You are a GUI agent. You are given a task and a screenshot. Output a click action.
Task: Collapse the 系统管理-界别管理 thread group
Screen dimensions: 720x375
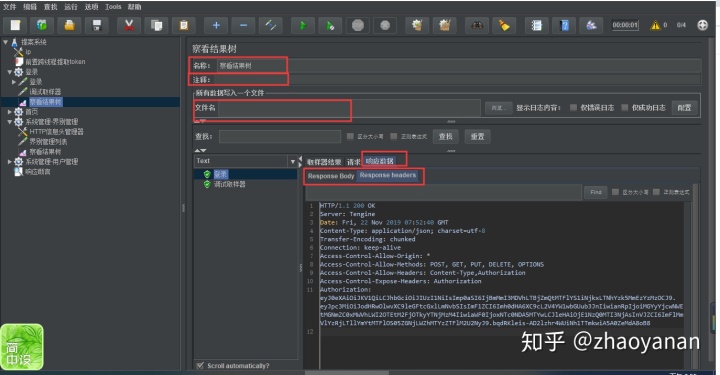pos(10,122)
